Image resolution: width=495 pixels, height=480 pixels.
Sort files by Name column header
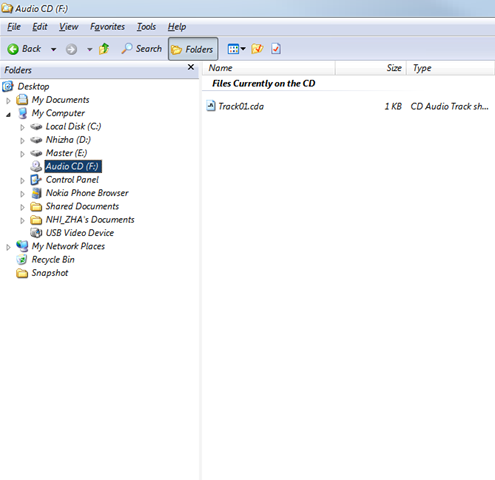268,68
